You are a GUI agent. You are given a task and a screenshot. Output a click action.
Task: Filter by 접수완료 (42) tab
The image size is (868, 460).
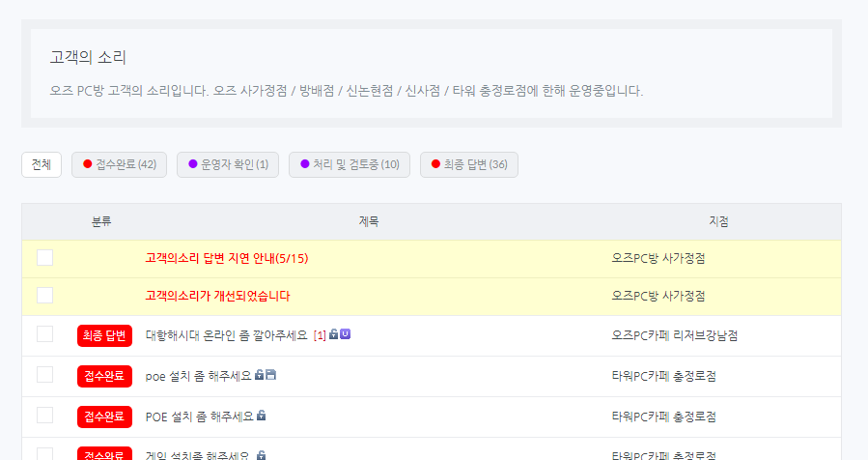point(119,164)
